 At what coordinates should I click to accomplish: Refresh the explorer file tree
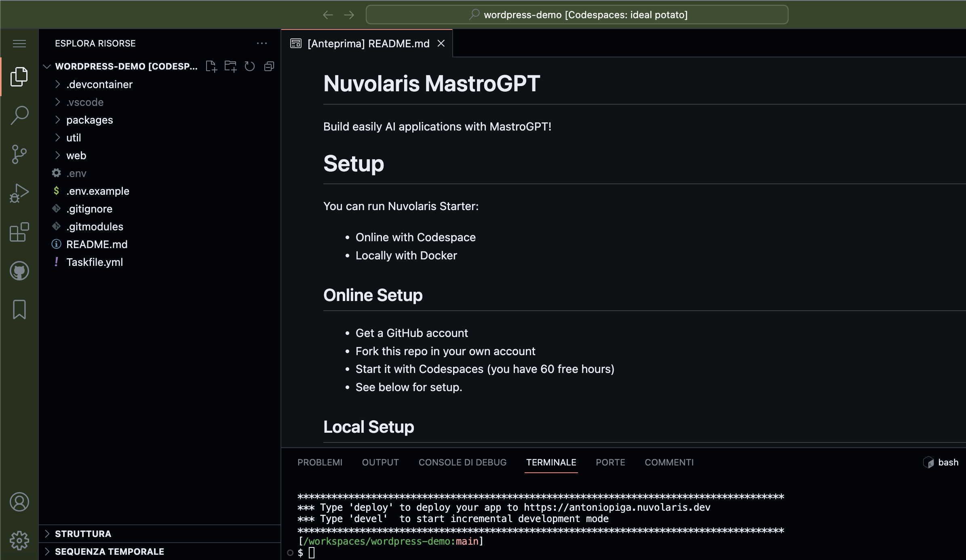pyautogui.click(x=250, y=66)
